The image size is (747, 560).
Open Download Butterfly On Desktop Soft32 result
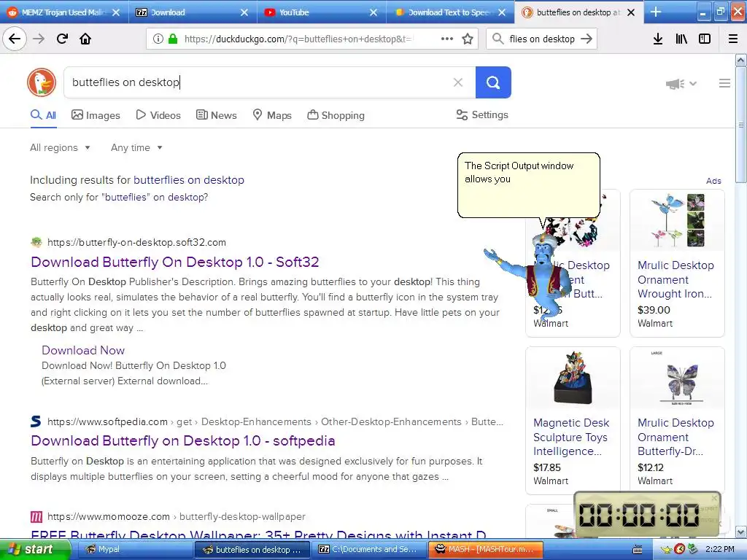coord(175,262)
